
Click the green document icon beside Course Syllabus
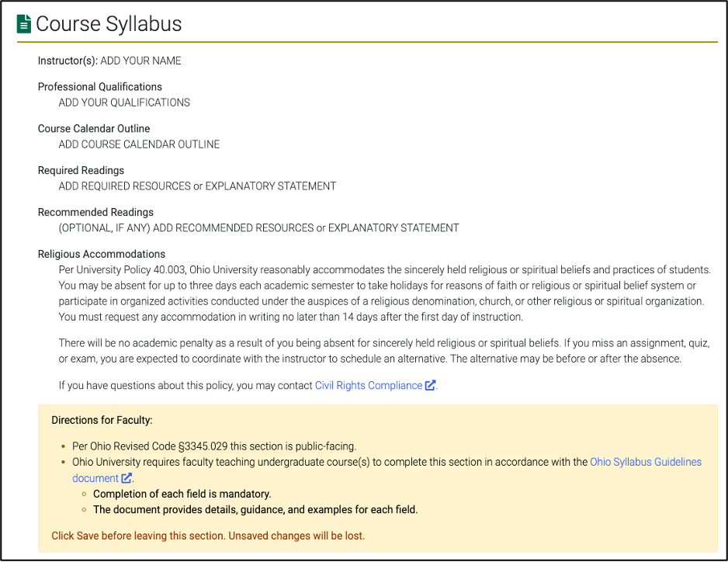23,23
